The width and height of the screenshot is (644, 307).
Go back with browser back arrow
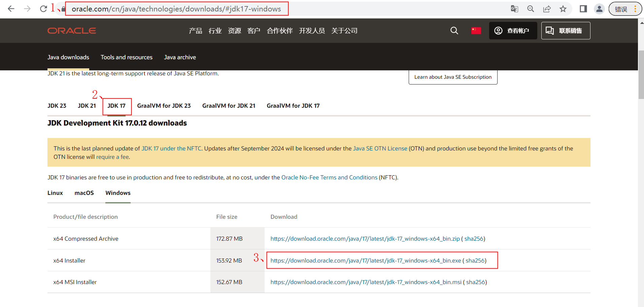(11, 9)
